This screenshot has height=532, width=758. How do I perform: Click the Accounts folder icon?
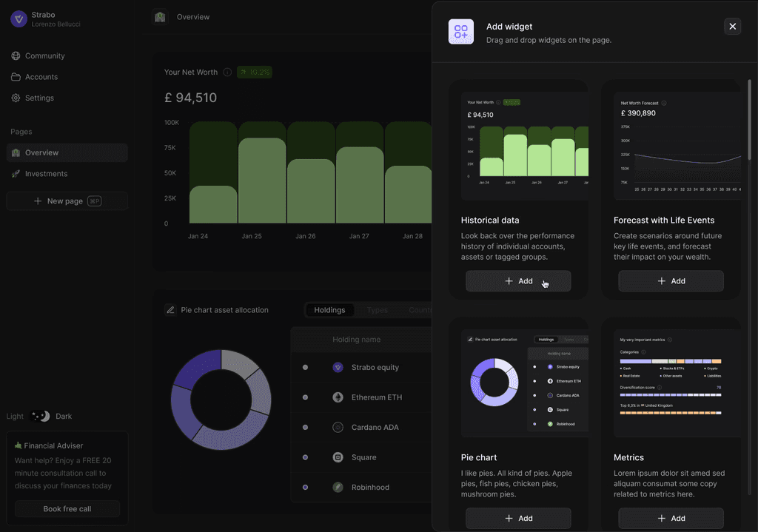[x=16, y=77]
